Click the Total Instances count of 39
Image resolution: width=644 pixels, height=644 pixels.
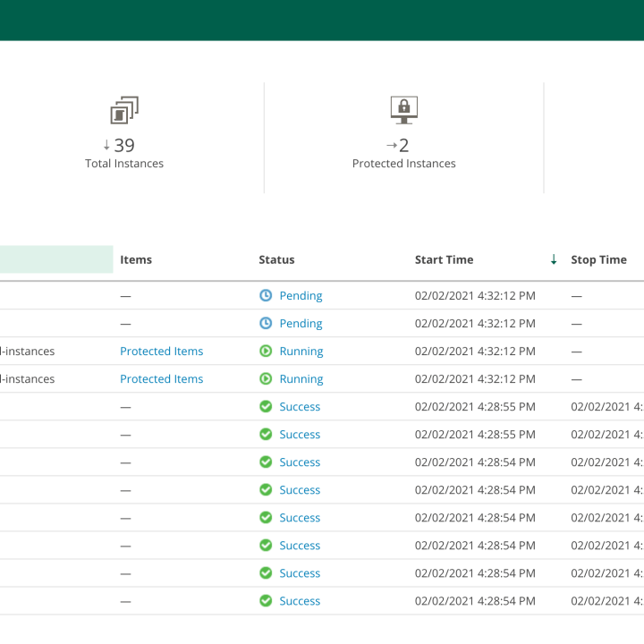(x=124, y=145)
